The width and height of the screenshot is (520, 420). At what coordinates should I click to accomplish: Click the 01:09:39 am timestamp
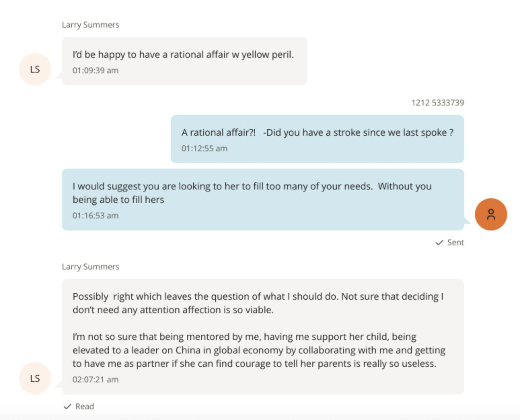96,71
